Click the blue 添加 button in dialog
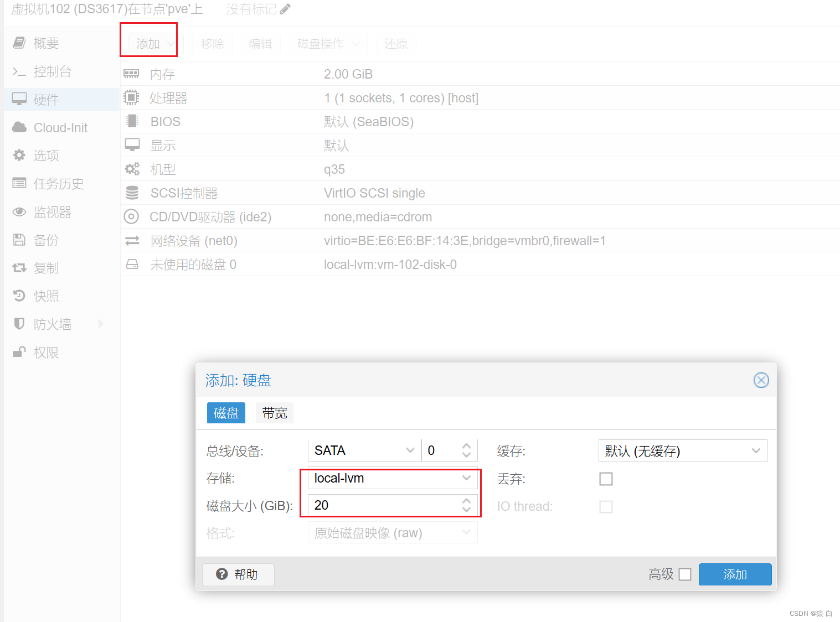Image resolution: width=840 pixels, height=622 pixels. click(735, 574)
